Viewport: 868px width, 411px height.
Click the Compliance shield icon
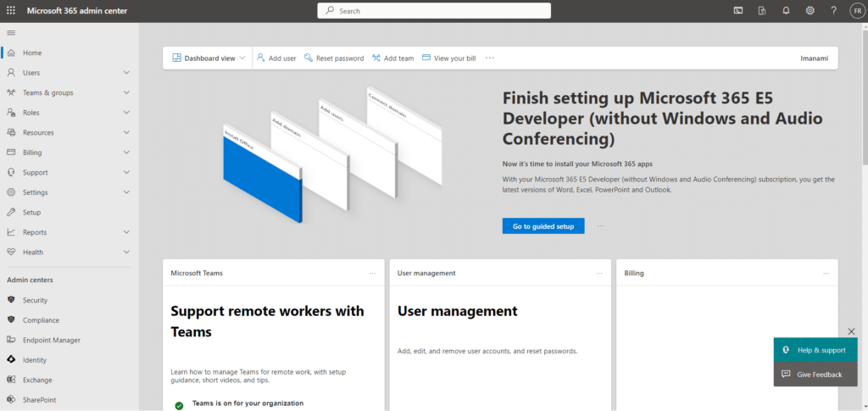(11, 319)
